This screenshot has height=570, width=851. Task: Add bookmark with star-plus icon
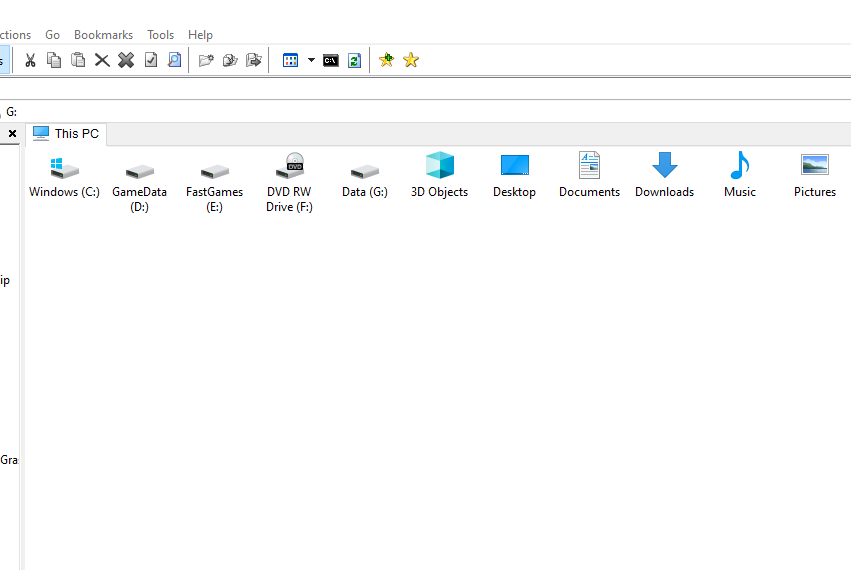coord(386,60)
